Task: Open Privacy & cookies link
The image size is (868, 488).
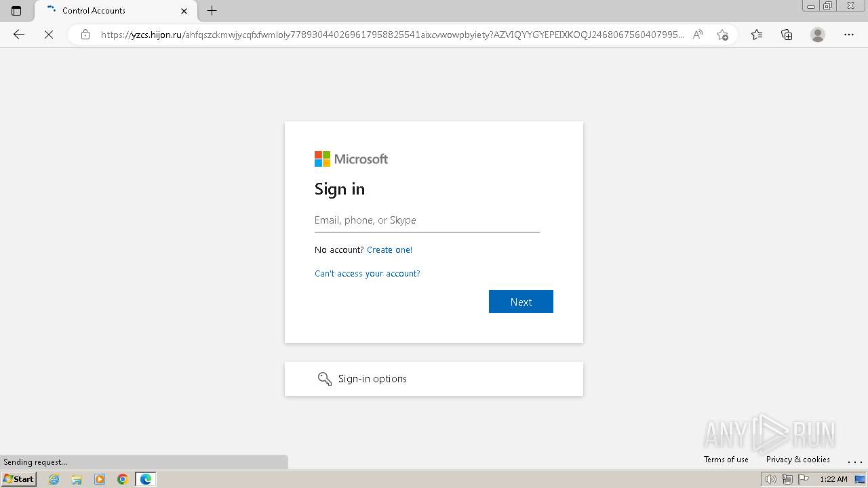Action: click(x=798, y=460)
